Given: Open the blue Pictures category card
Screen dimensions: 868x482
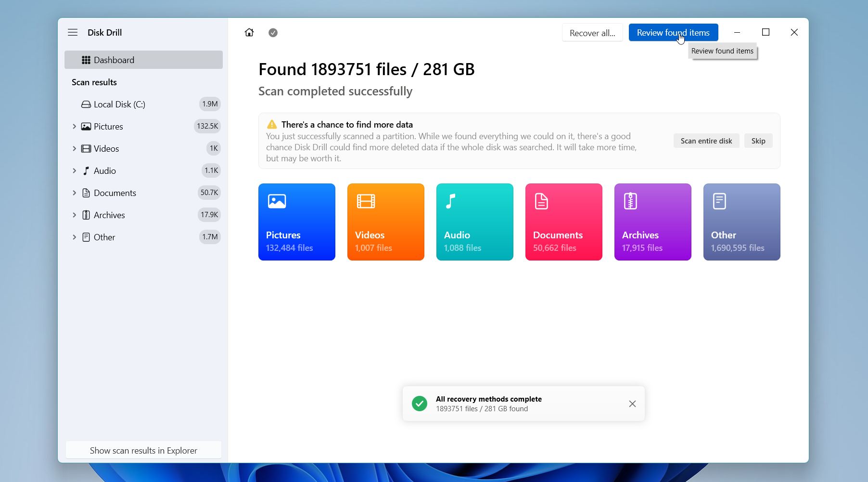Looking at the screenshot, I should [297, 222].
